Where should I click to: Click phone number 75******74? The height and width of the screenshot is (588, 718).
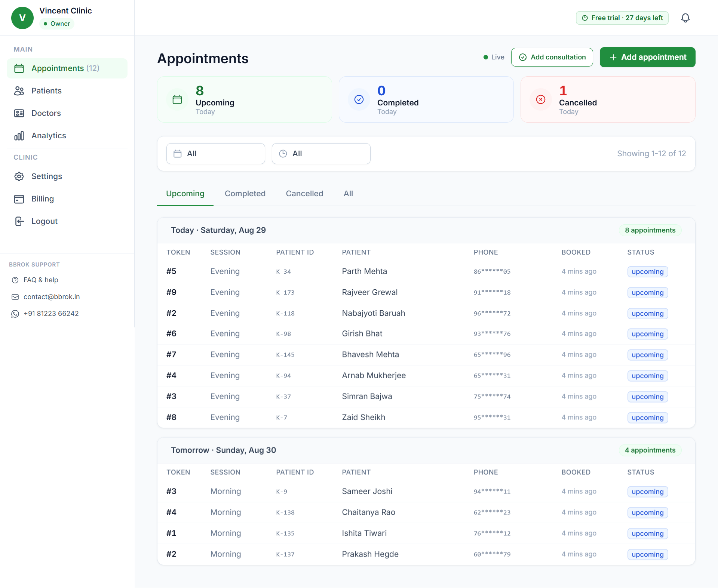click(x=492, y=397)
